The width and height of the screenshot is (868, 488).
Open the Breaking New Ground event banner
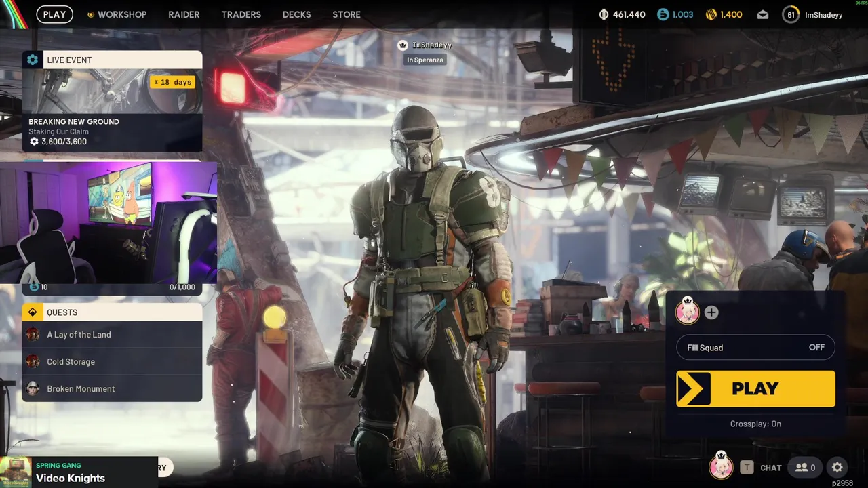point(112,101)
